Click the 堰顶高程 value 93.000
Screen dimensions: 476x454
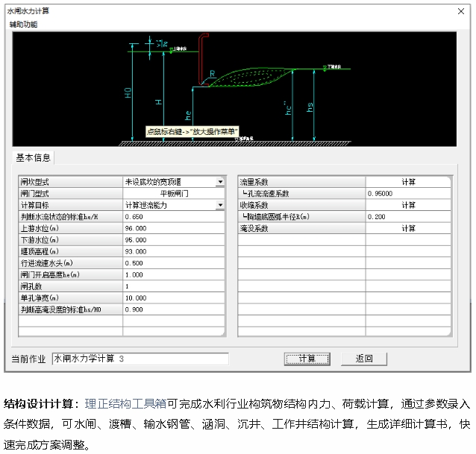pyautogui.click(x=174, y=251)
